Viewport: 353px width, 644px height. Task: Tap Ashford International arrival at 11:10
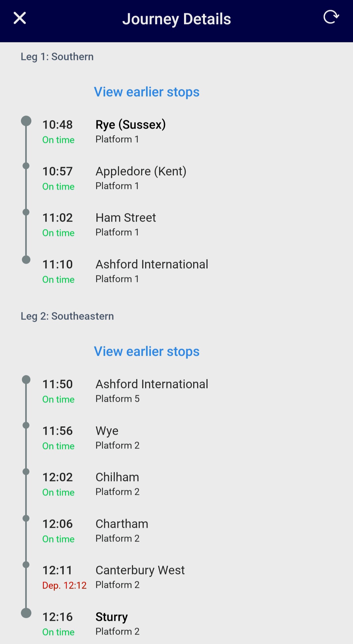click(152, 264)
